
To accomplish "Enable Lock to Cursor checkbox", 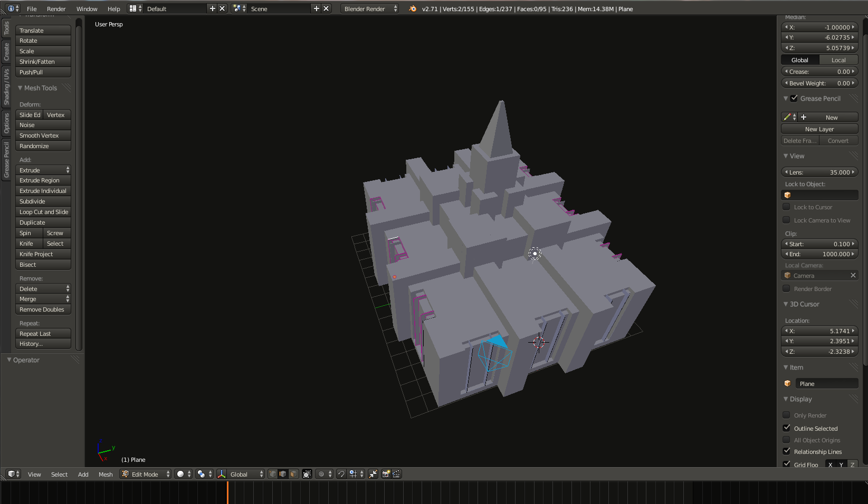I will [787, 207].
